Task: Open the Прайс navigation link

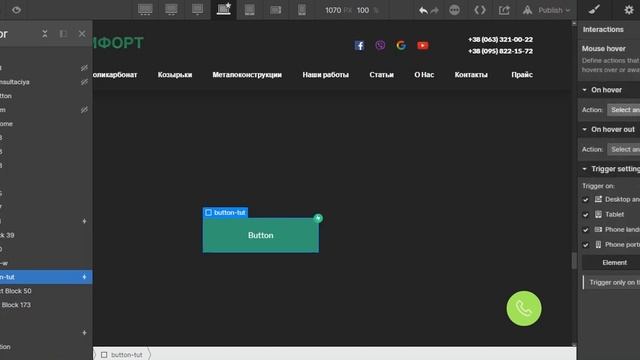Action: point(522,75)
